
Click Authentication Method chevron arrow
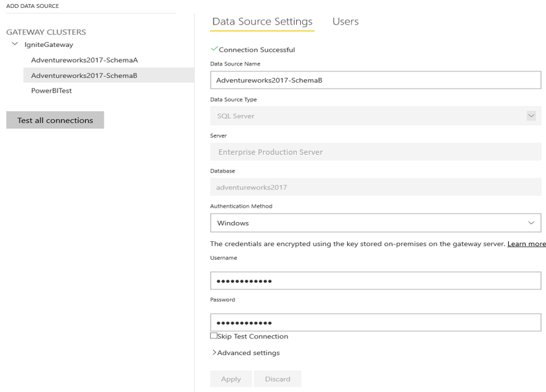(x=531, y=223)
